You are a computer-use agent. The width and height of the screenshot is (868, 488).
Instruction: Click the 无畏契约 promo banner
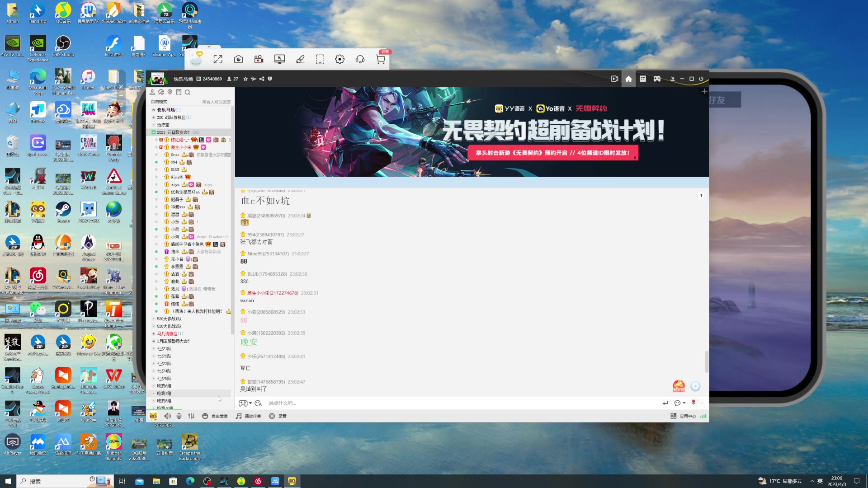pos(472,132)
